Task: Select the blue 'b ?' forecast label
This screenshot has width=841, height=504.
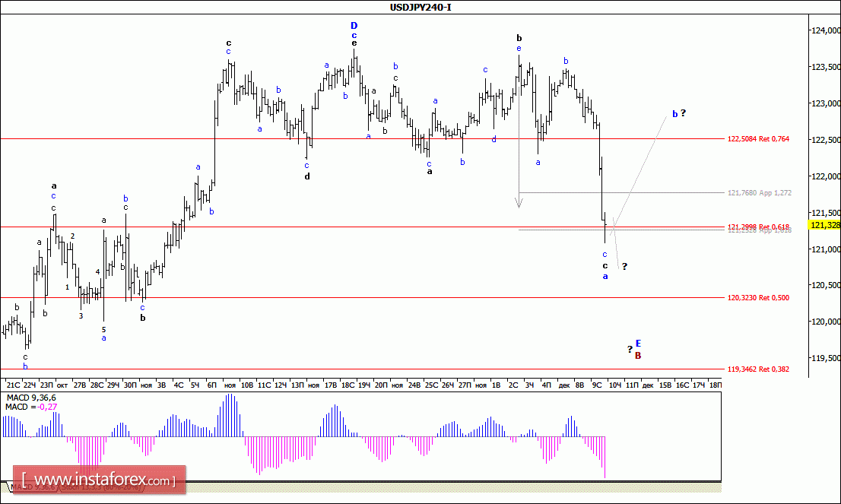Action: (x=679, y=114)
